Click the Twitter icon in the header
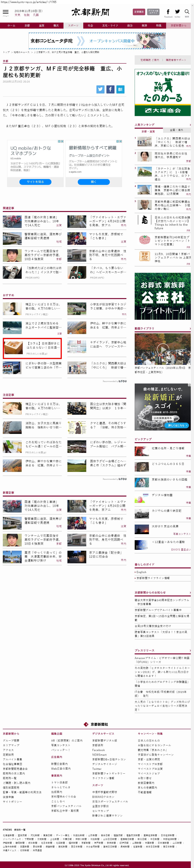194x868 pixels. [x=177, y=12]
